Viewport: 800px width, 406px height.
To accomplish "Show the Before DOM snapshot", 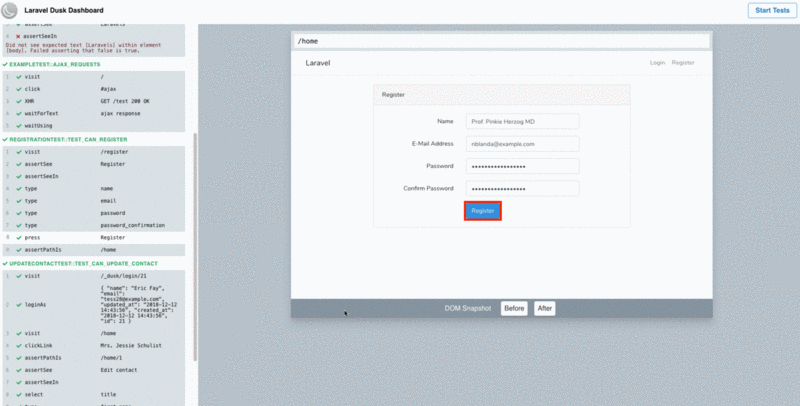I will pos(514,308).
